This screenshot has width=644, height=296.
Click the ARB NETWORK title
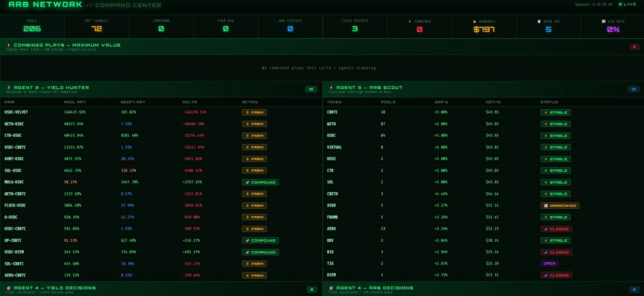(45, 5)
